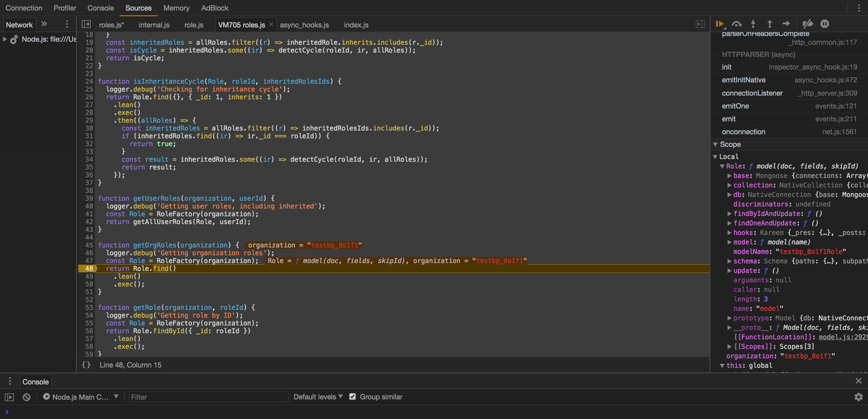This screenshot has width=868, height=419.
Task: Close the VM705 roles.js tab
Action: pyautogui.click(x=271, y=24)
